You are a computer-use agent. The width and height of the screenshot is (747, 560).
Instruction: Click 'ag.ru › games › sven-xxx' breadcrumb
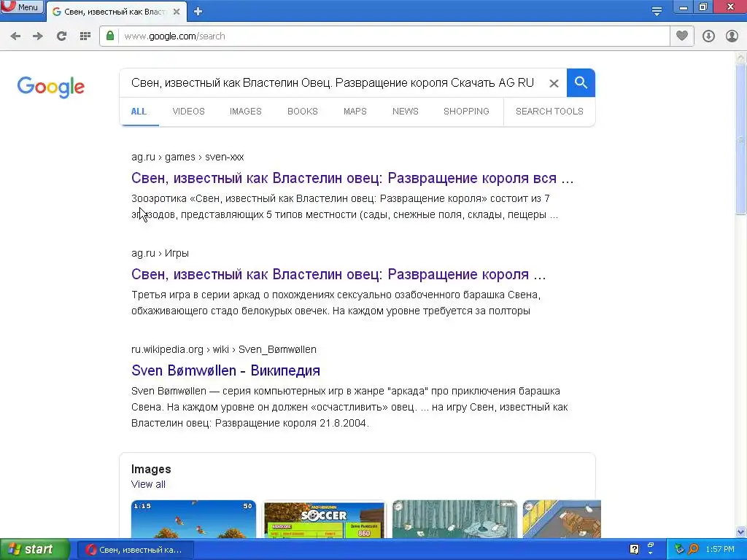(x=187, y=157)
